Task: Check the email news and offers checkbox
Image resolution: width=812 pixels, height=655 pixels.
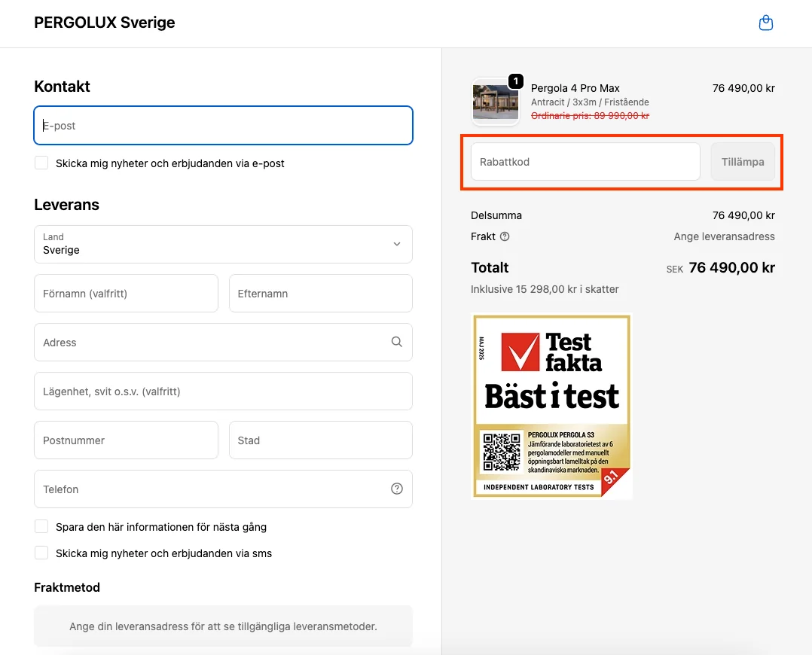Action: coord(41,163)
